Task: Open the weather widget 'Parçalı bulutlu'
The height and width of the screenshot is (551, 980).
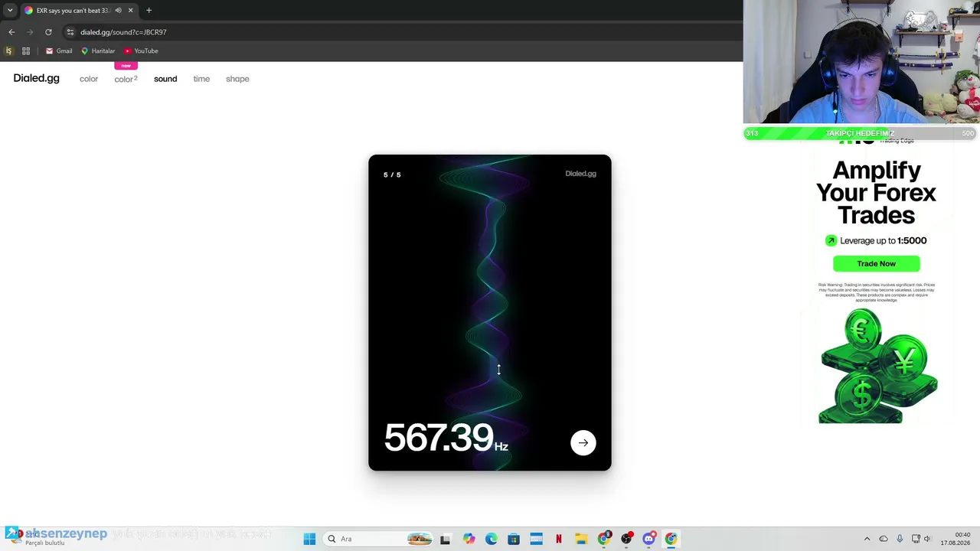Action: click(x=38, y=538)
